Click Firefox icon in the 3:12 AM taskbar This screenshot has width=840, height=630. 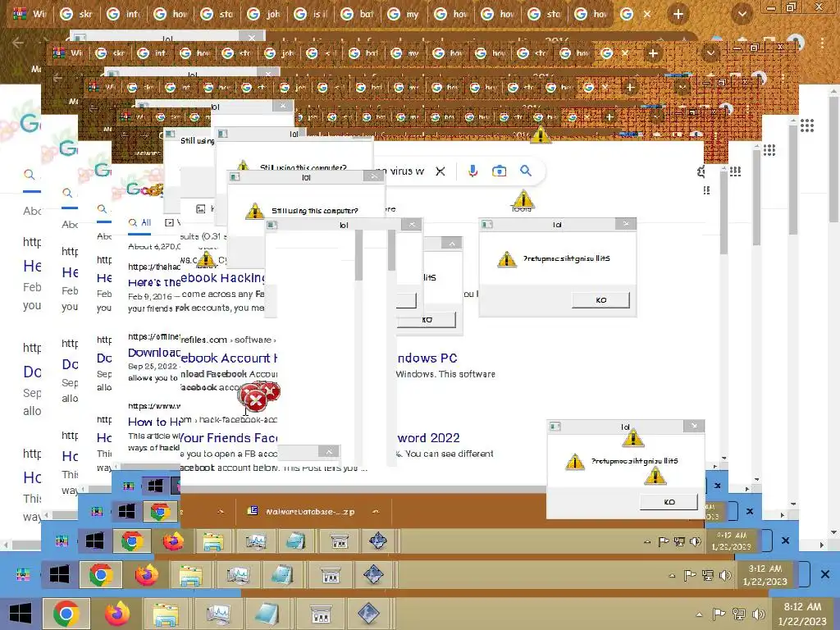146,575
